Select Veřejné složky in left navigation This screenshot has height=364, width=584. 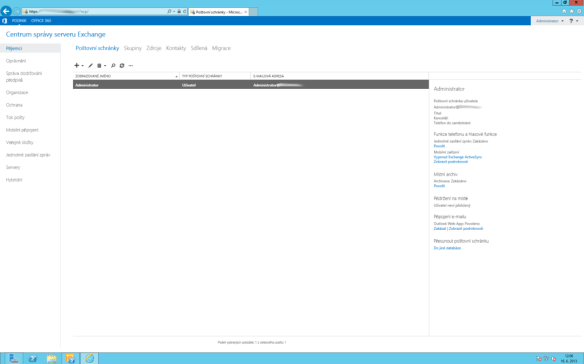[x=19, y=142]
